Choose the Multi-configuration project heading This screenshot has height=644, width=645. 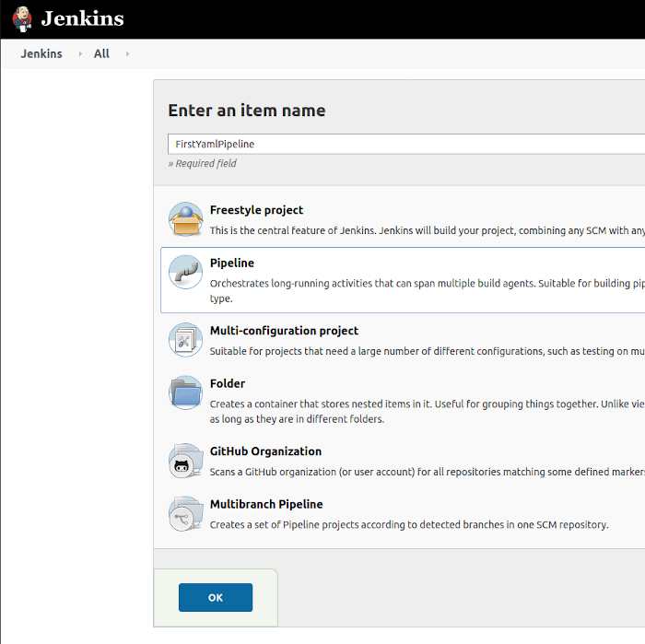pyautogui.click(x=284, y=331)
